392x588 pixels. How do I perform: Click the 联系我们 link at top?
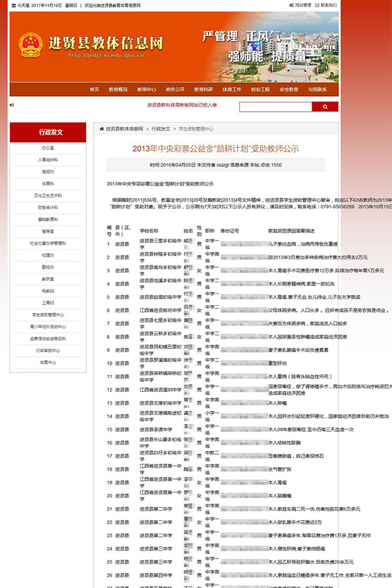(x=328, y=5)
